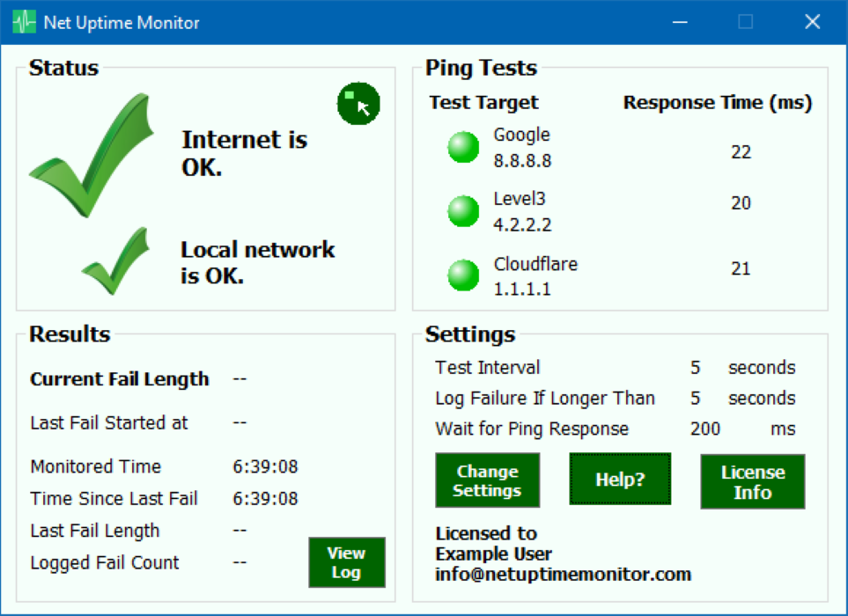This screenshot has width=848, height=616.
Task: Click the compact view icon in Status panel
Action: pyautogui.click(x=358, y=104)
